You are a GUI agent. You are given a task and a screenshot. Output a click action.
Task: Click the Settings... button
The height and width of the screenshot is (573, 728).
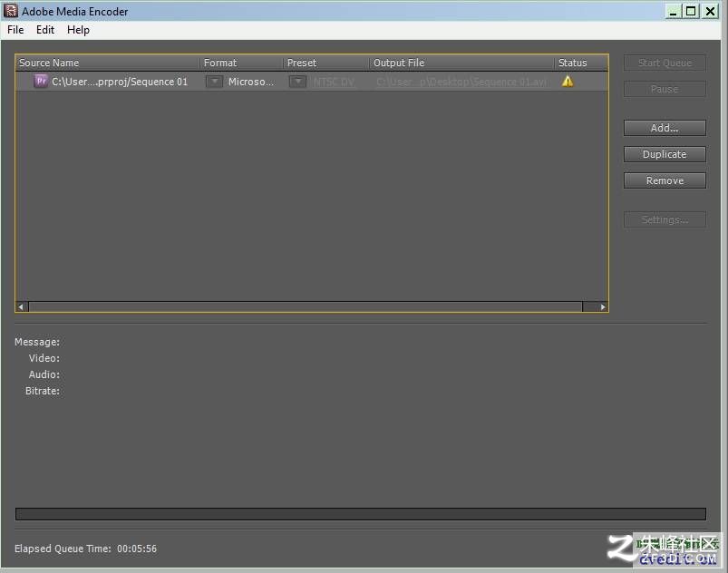(x=665, y=219)
